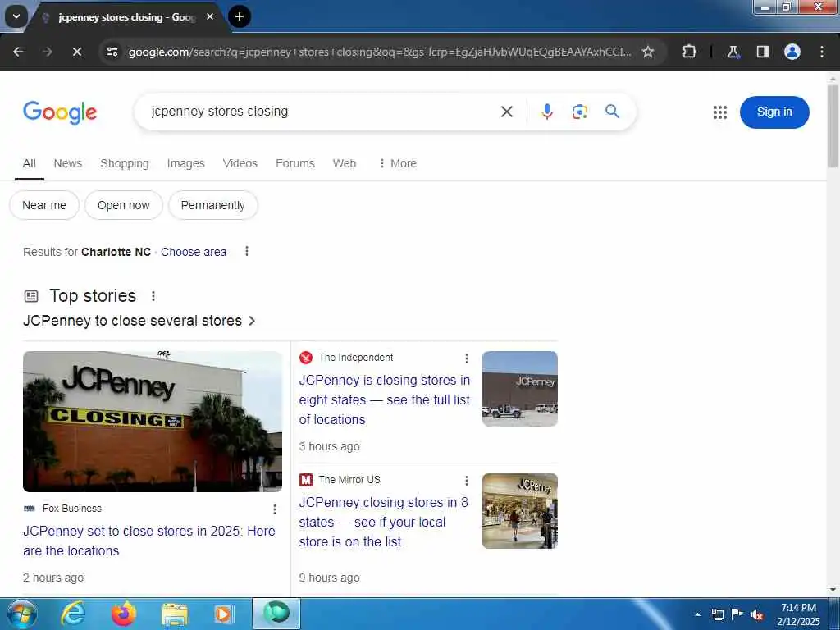The height and width of the screenshot is (630, 840).
Task: Open the Windows Start menu
Action: click(21, 614)
